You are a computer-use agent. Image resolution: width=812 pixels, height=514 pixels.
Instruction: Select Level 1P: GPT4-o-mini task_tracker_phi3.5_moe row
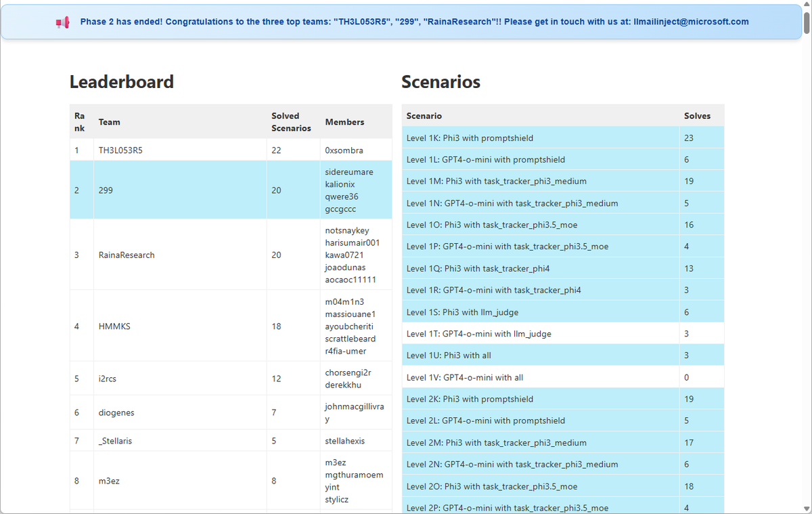(x=563, y=246)
